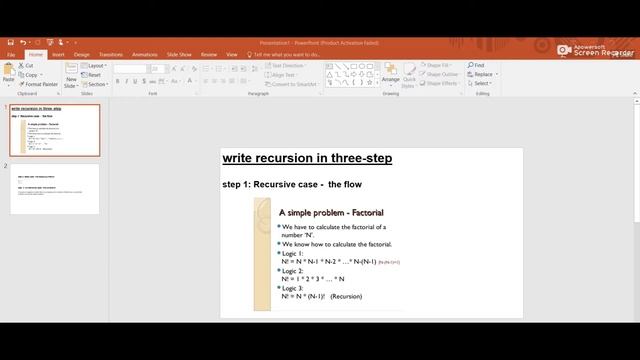
Task: Switch to the Animations tab
Action: pyautogui.click(x=144, y=54)
